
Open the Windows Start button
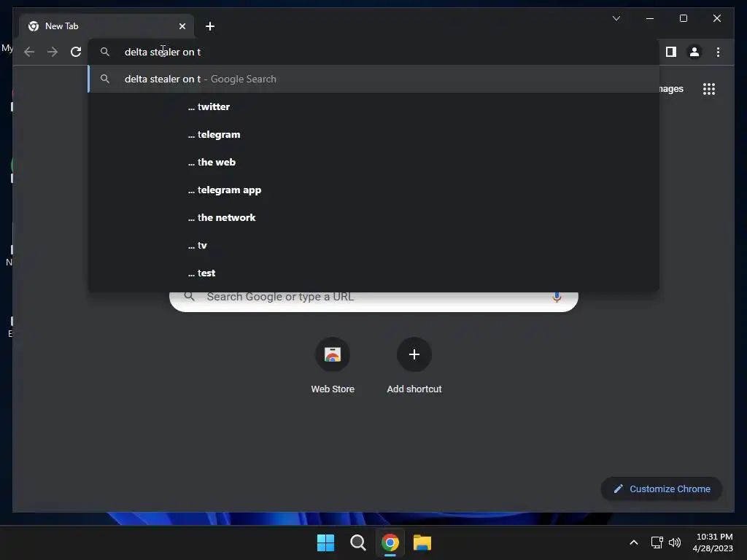click(x=326, y=542)
